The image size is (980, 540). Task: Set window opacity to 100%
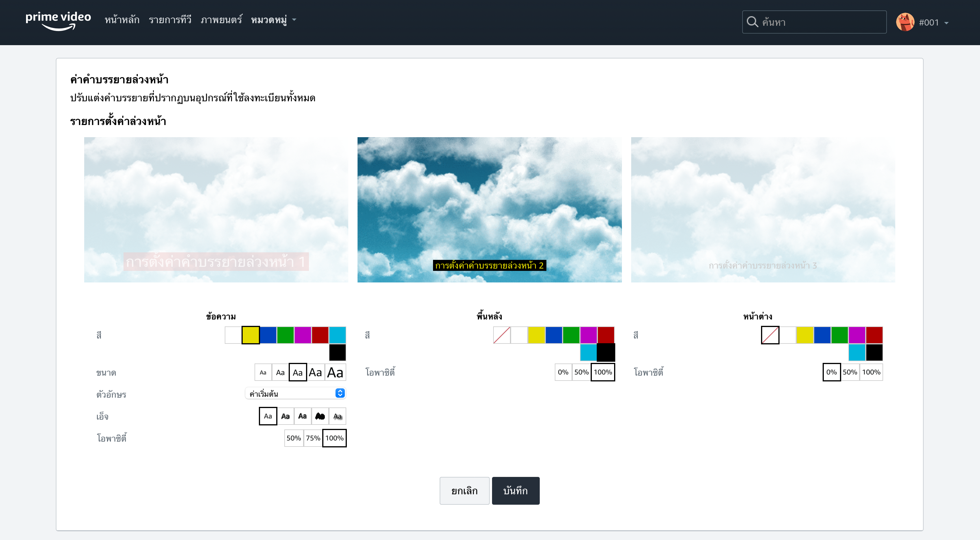(x=871, y=372)
